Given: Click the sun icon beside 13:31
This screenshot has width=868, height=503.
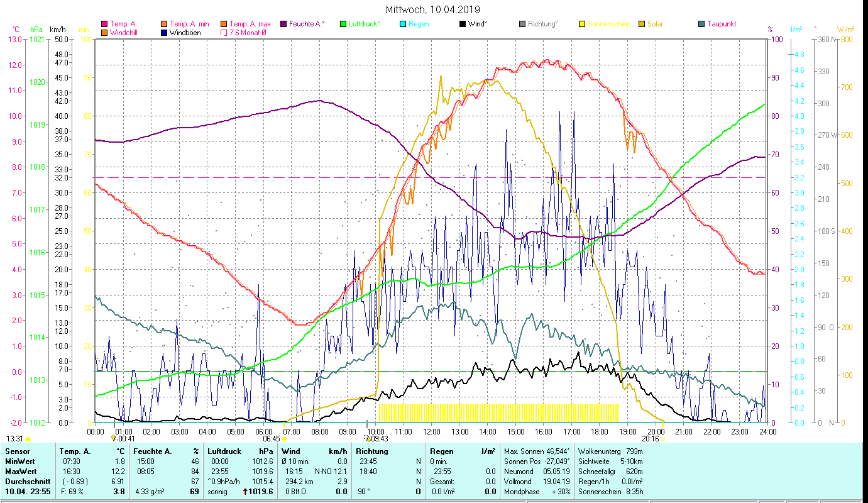Looking at the screenshot, I should (28, 439).
